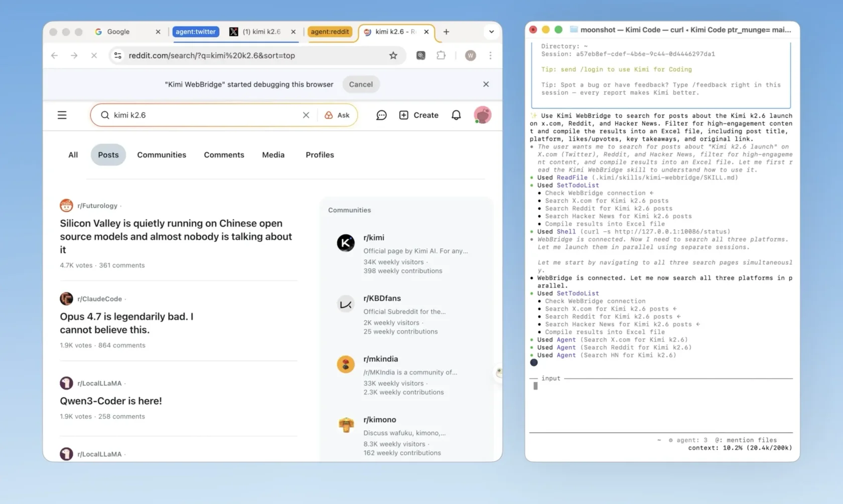The image size is (843, 504).
Task: Stop loading the page in Chrome
Action: 94,56
